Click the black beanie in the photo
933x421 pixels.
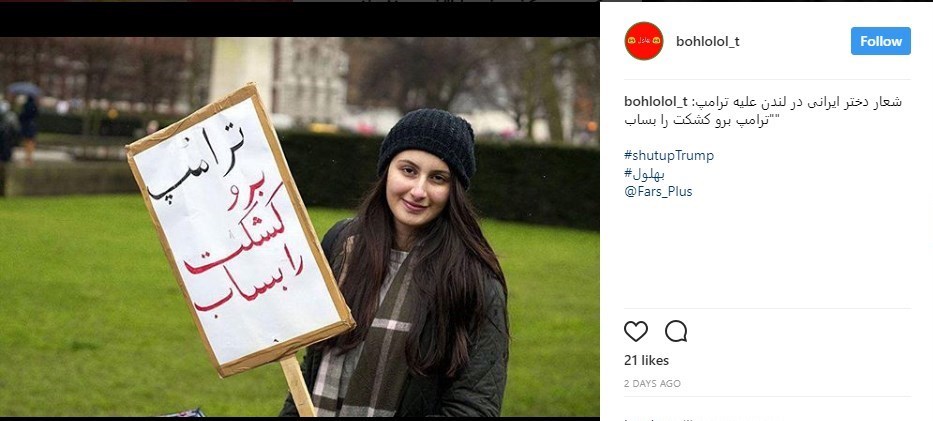427,144
